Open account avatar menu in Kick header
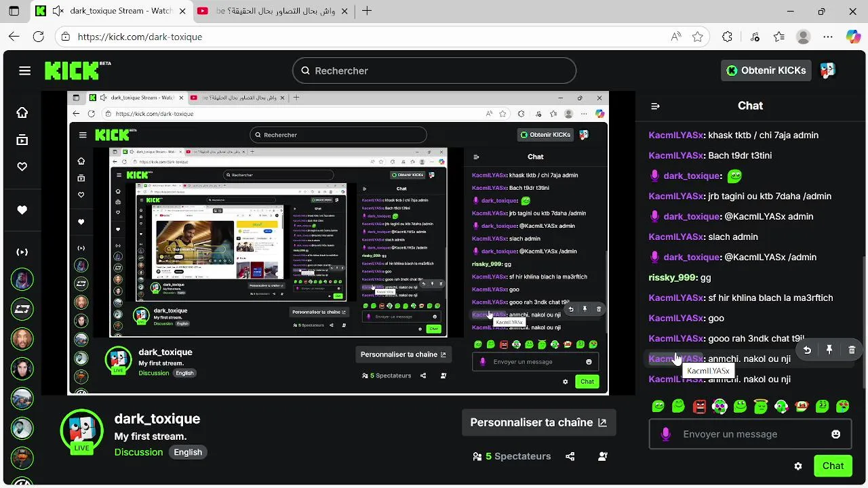 click(827, 70)
